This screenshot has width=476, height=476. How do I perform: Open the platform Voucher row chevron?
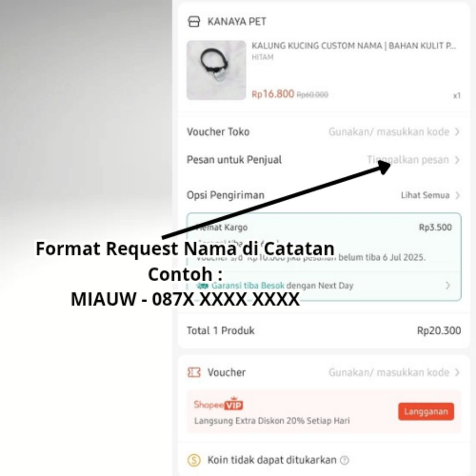[x=457, y=372]
